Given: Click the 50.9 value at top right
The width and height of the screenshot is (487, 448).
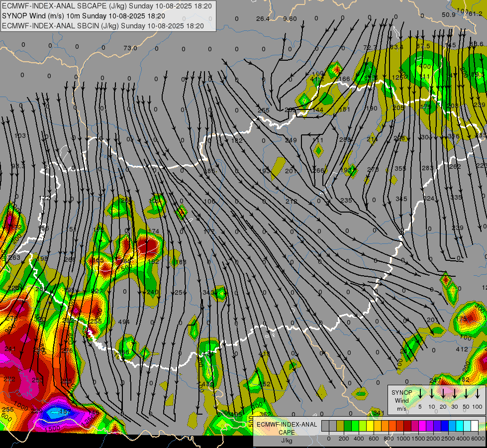Looking at the screenshot, I should pos(449,15).
